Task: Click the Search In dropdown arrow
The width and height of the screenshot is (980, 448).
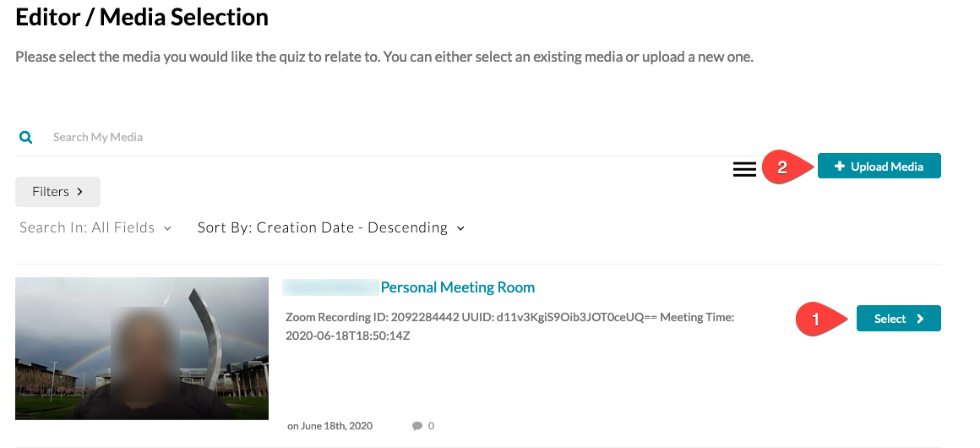Action: click(x=167, y=228)
